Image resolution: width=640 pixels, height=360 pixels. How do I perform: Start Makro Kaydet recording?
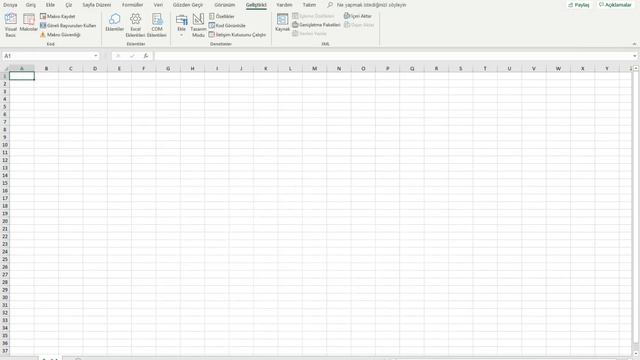pyautogui.click(x=58, y=16)
